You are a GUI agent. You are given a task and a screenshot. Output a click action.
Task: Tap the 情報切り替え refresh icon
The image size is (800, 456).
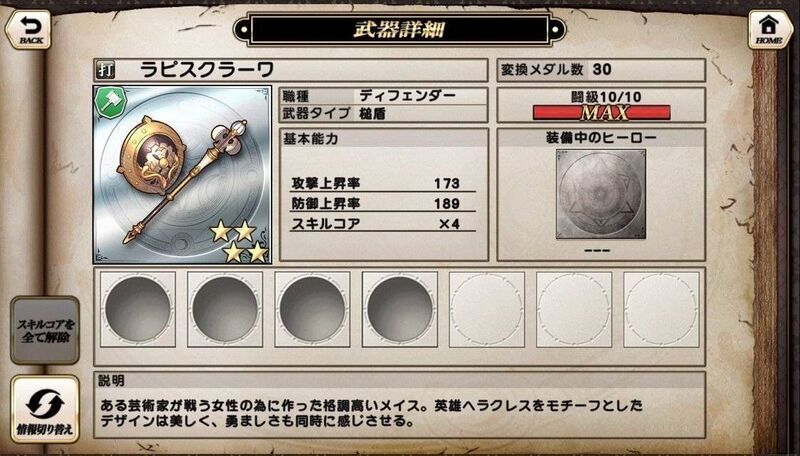45,409
